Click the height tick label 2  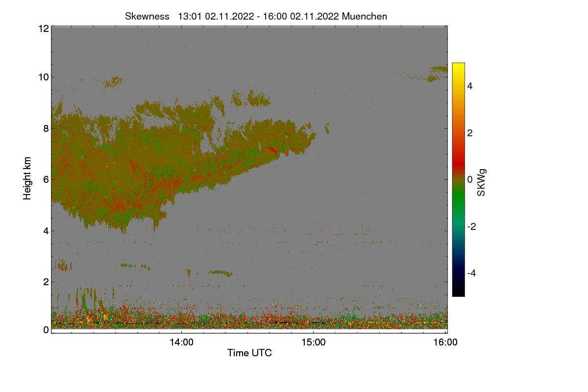tap(46, 282)
